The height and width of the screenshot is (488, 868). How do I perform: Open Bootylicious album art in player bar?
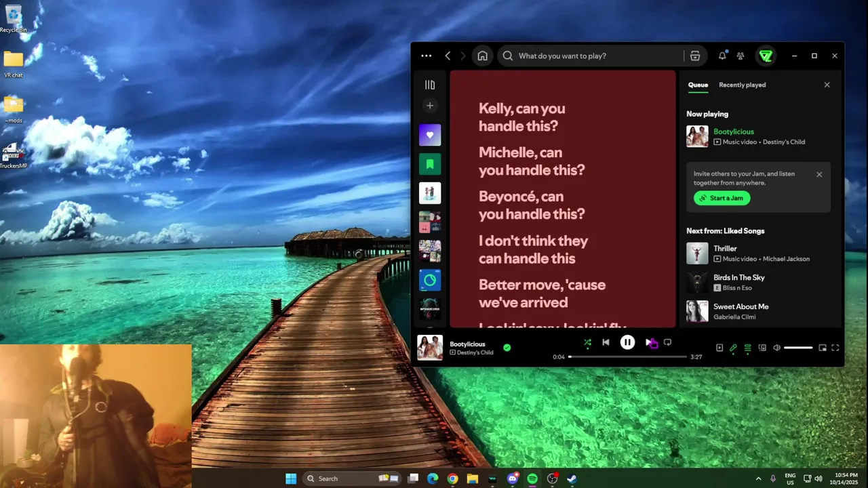coord(430,348)
